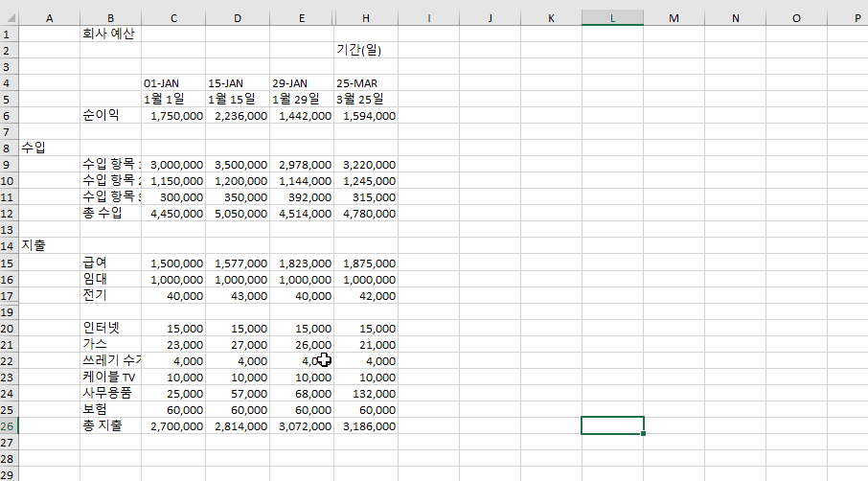Click the 케이블 TV label cell
868x481 pixels.
111,378
